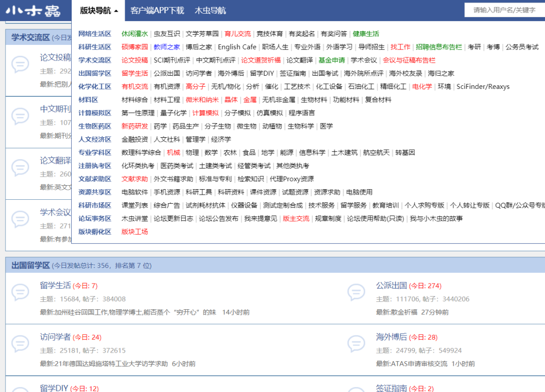Go to the 硕博家园 board
This screenshot has width=545, height=392.
point(135,47)
